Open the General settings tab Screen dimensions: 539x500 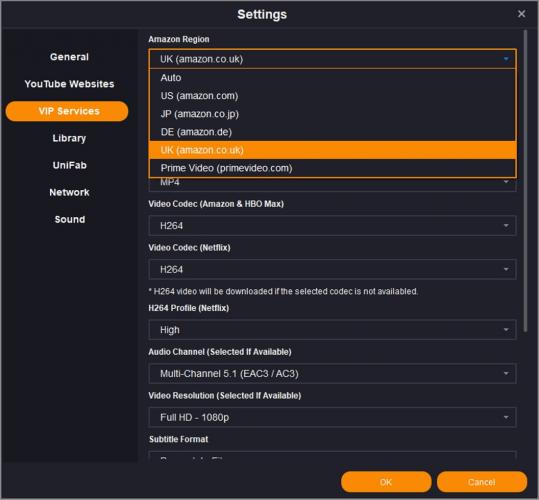69,57
